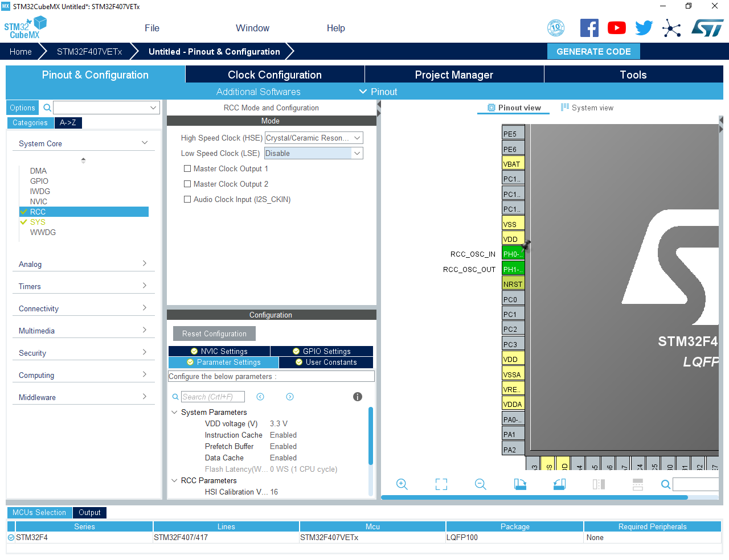The image size is (729, 560).
Task: Switch to the Output tab
Action: [89, 512]
